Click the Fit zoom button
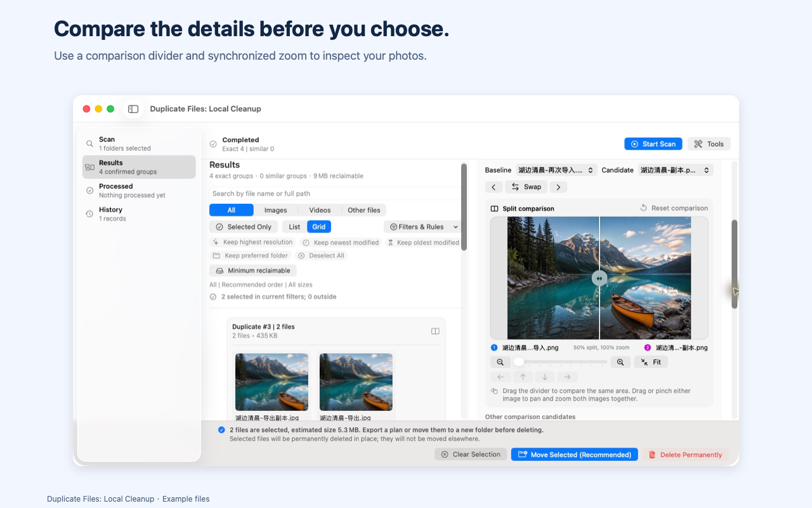 (650, 362)
